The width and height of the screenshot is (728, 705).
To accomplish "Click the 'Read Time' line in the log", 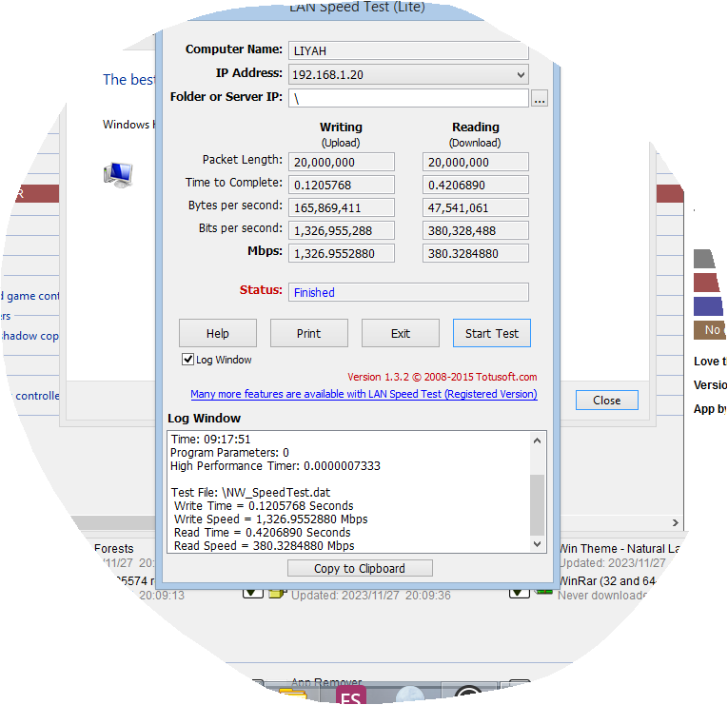I will [x=263, y=533].
